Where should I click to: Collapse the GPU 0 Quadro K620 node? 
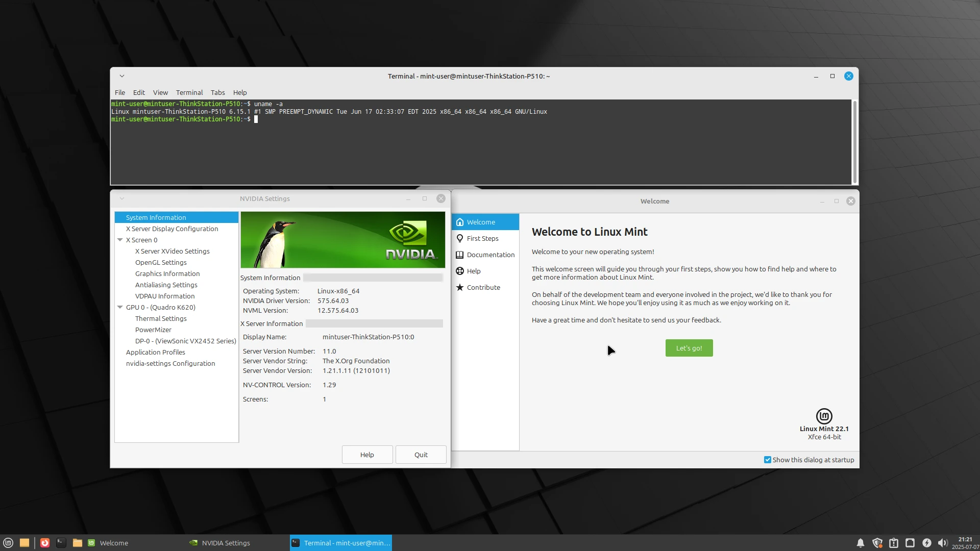[120, 307]
